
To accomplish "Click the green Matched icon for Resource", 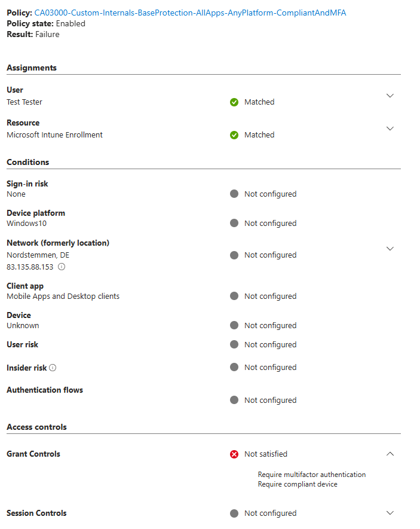I will pyautogui.click(x=234, y=135).
